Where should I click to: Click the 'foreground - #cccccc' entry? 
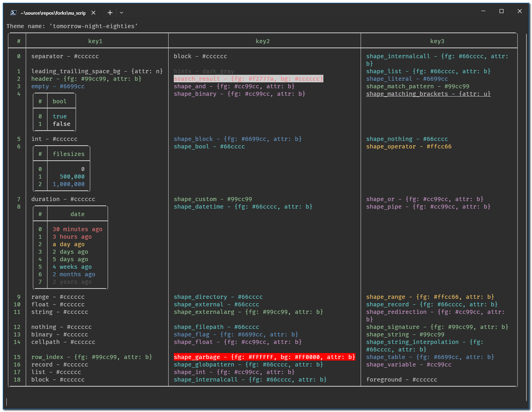coord(402,380)
